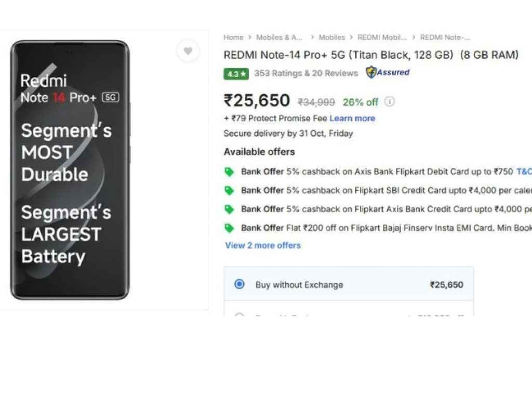This screenshot has width=532, height=393.
Task: Select the REDMI Note-14 Pro+ product title
Action: [x=370, y=55]
